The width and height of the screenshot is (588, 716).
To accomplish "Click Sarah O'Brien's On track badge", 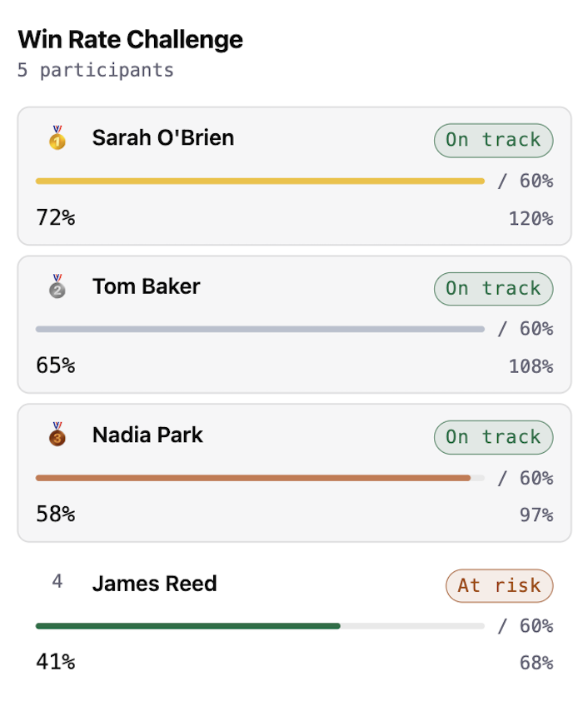I will click(x=493, y=140).
